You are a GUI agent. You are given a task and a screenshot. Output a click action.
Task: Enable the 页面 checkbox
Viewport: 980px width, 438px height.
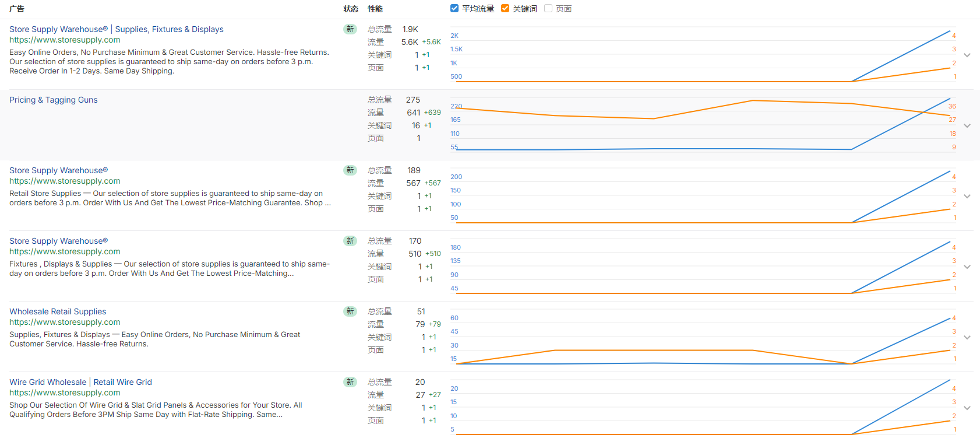(x=548, y=9)
